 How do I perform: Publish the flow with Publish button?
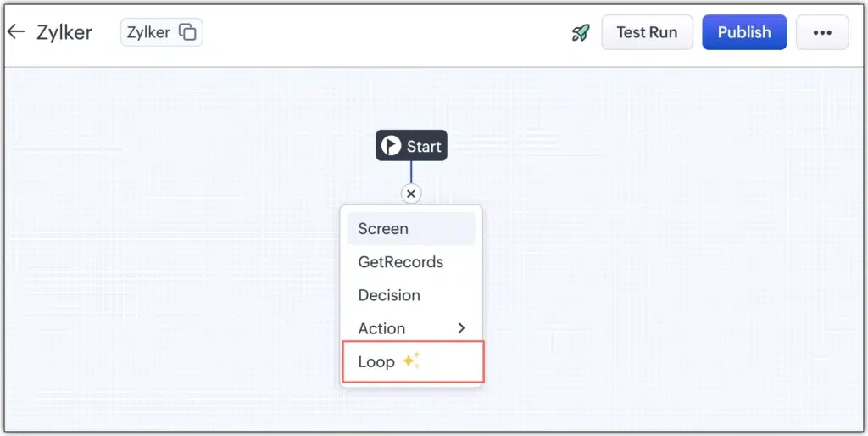[744, 32]
